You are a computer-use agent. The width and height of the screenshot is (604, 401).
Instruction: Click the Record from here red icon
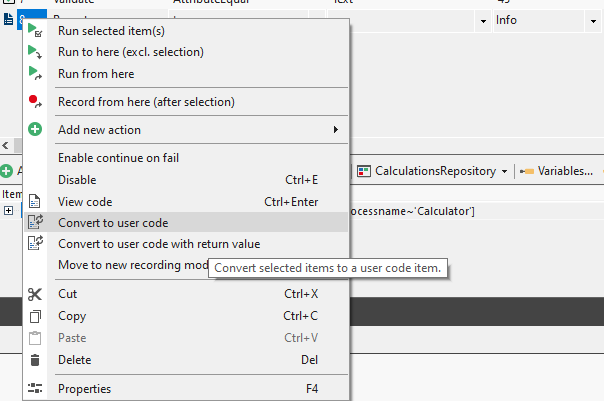pos(35,101)
